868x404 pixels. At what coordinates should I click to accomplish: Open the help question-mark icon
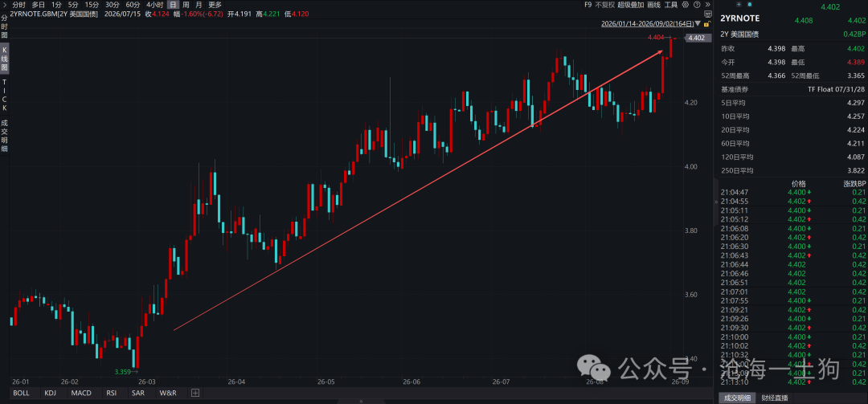[697, 5]
